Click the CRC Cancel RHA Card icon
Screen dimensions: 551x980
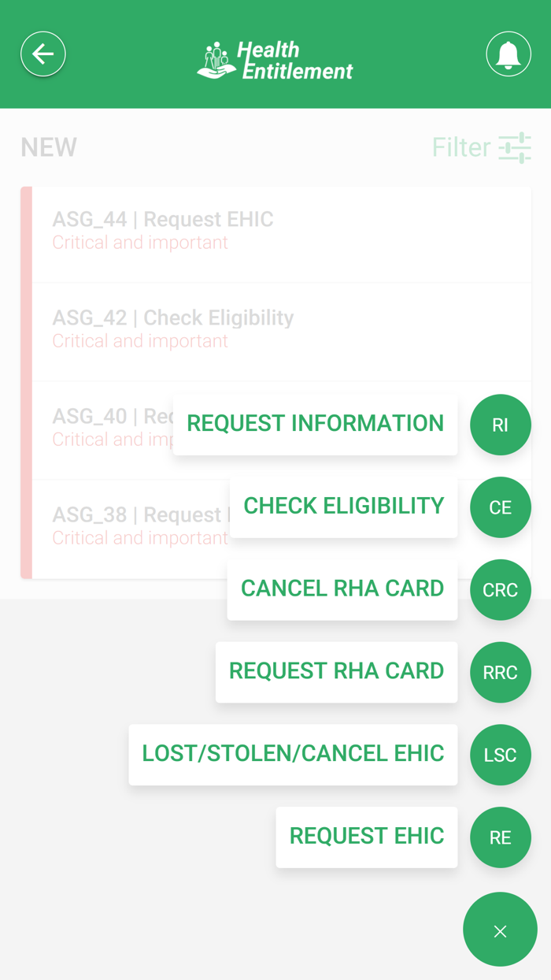[x=501, y=589]
